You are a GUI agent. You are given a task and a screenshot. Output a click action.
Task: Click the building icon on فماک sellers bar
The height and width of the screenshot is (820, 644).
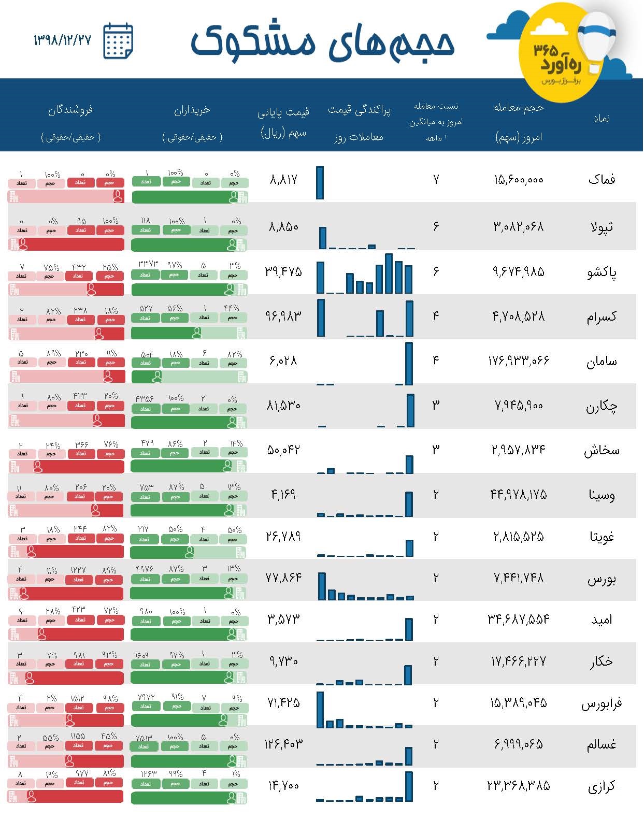[13, 197]
